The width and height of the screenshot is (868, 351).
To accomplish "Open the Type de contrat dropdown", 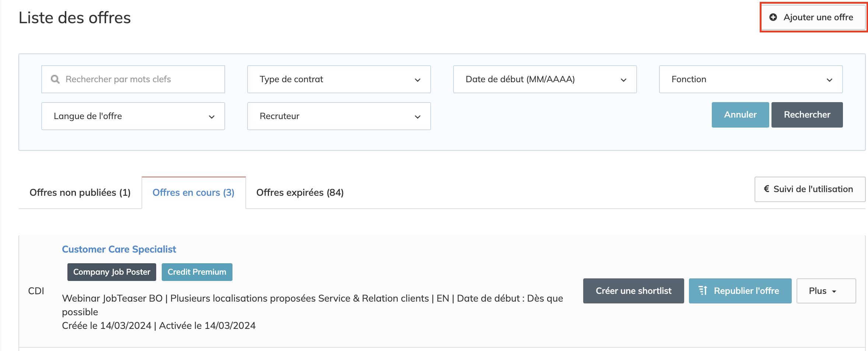I will tap(339, 79).
